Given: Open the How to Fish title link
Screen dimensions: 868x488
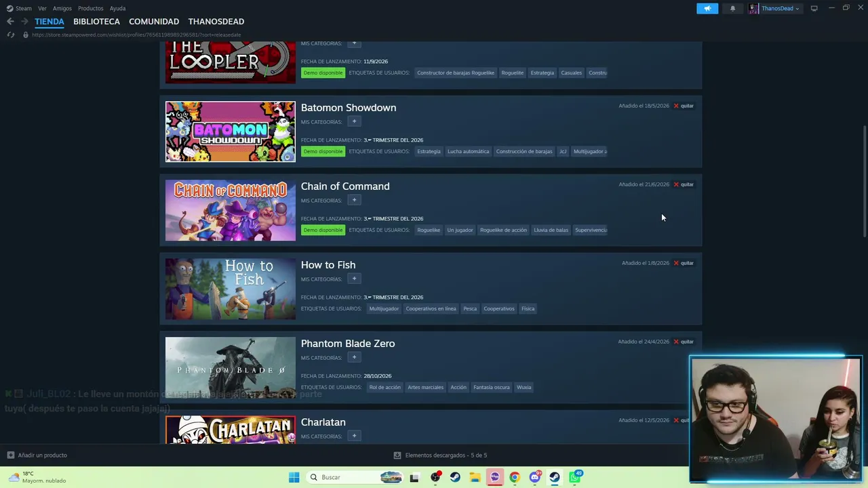Looking at the screenshot, I should (x=328, y=265).
